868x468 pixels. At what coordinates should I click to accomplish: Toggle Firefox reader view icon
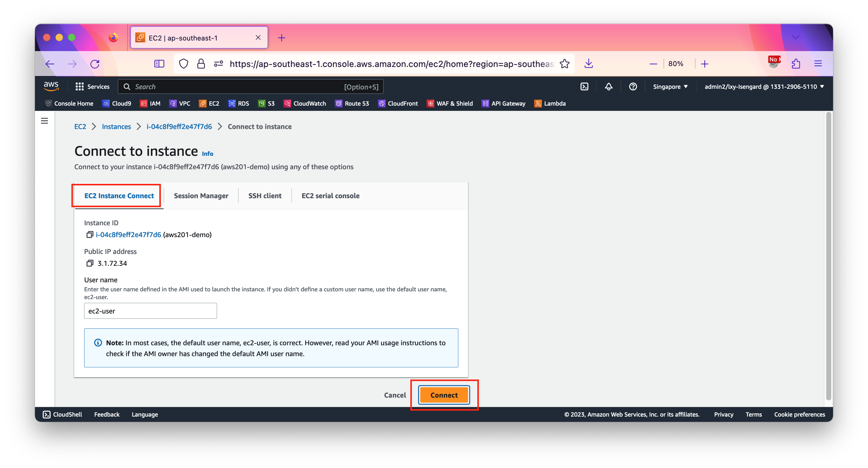159,64
